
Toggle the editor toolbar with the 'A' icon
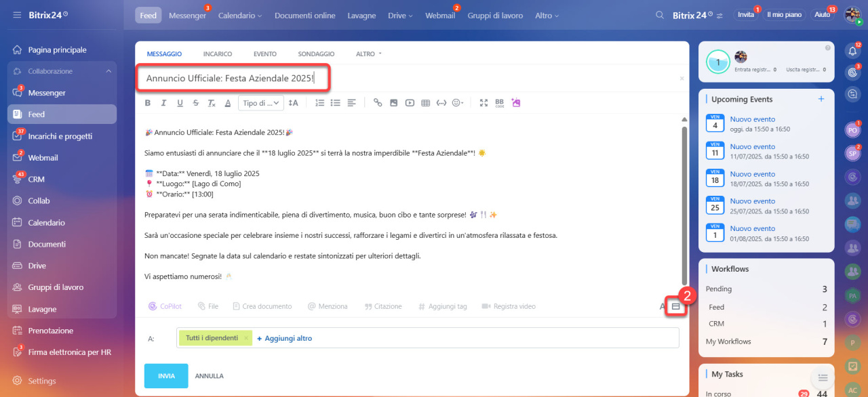tap(663, 306)
